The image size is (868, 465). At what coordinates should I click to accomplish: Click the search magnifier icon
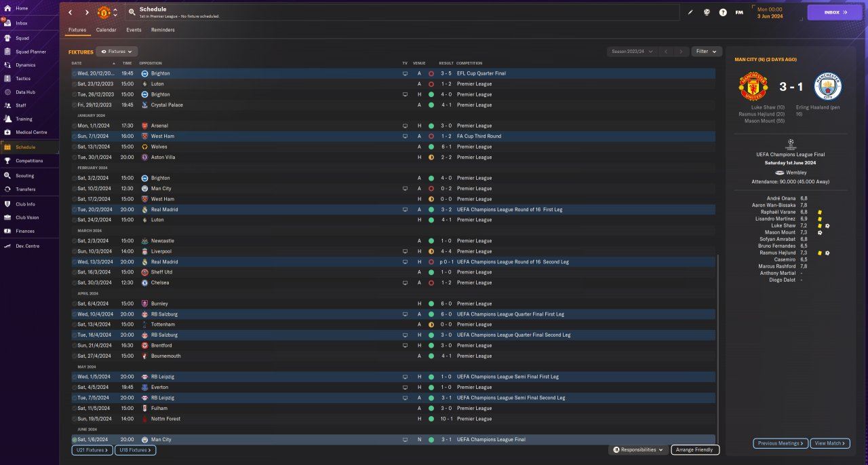point(131,12)
